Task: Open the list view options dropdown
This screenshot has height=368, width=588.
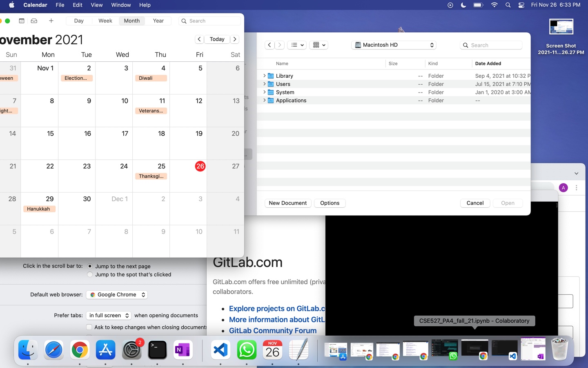Action: click(x=297, y=45)
